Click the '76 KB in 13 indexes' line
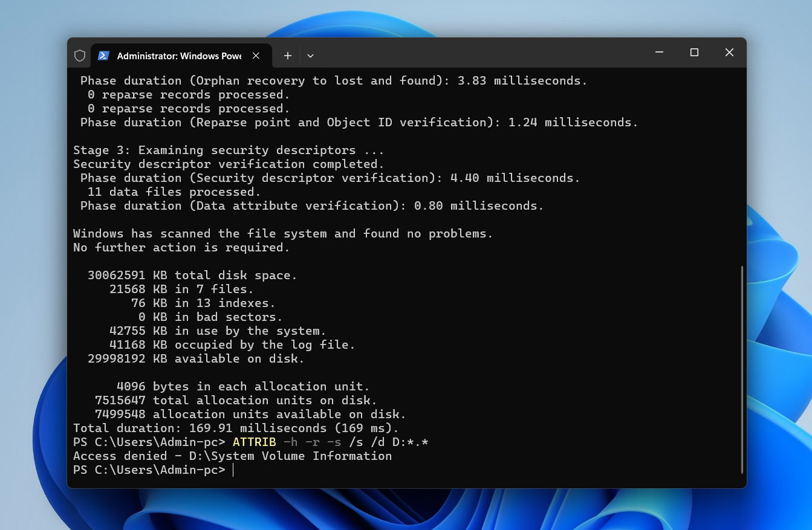This screenshot has height=530, width=812. [203, 303]
